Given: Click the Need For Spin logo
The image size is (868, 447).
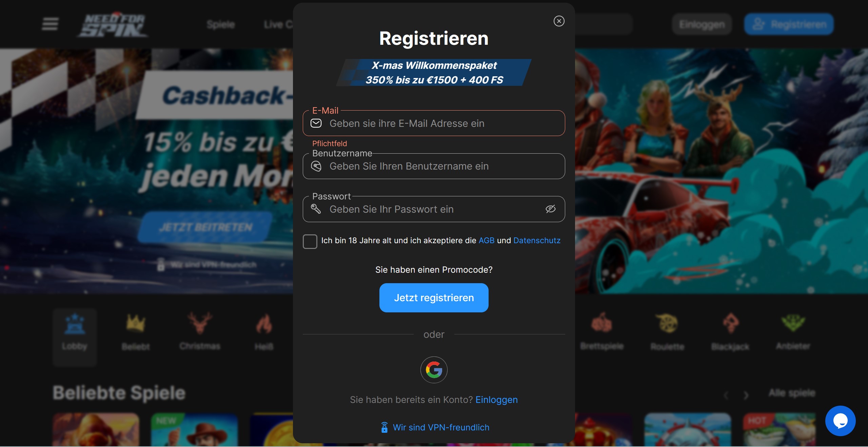Looking at the screenshot, I should click(x=113, y=24).
